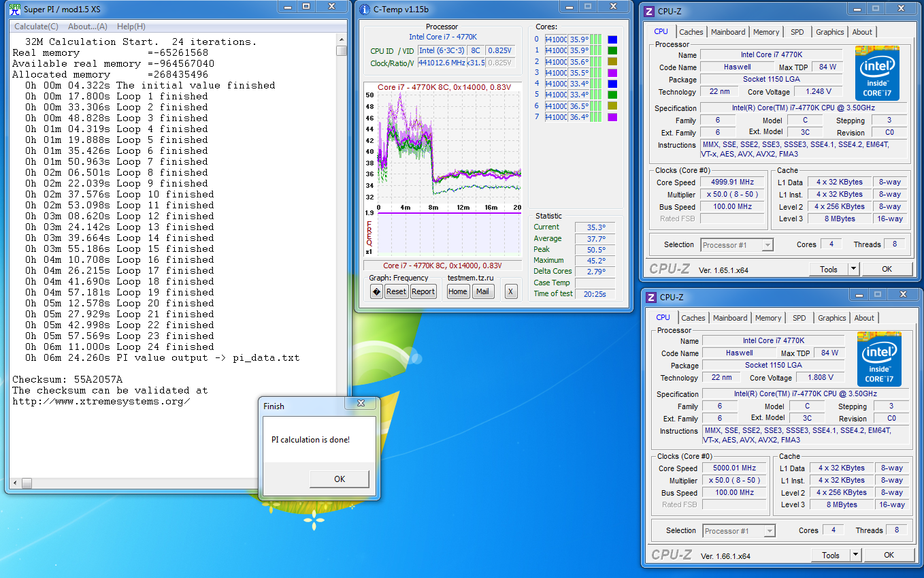The image size is (924, 578).
Task: Click the Tools button in CPU-Z 1.65.1
Action: tap(829, 269)
